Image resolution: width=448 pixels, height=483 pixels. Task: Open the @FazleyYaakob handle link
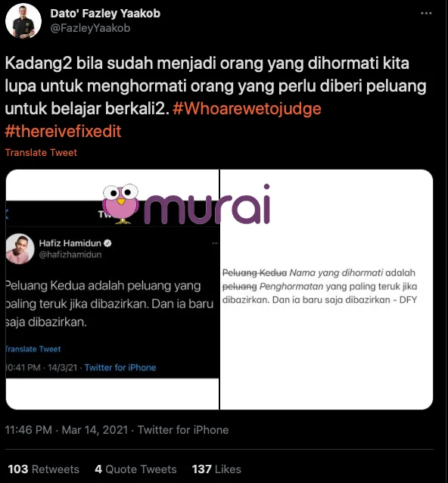pos(90,28)
